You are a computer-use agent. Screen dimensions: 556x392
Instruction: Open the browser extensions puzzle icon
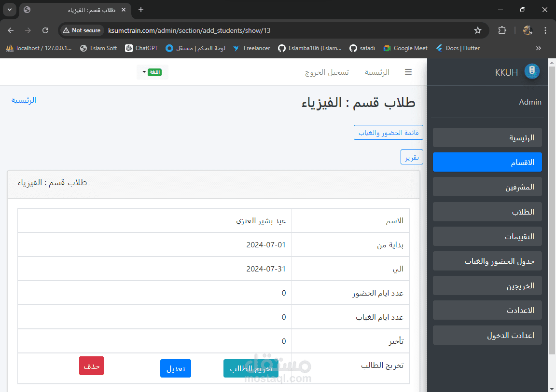(502, 30)
